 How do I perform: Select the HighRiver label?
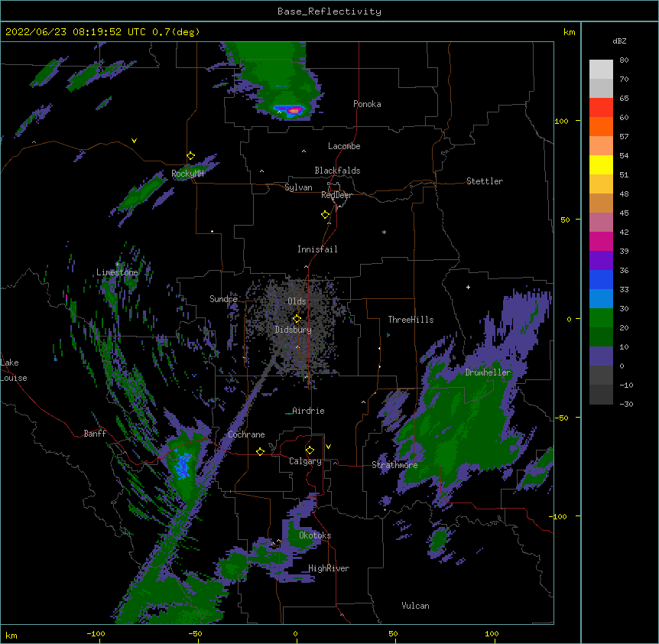click(x=329, y=568)
